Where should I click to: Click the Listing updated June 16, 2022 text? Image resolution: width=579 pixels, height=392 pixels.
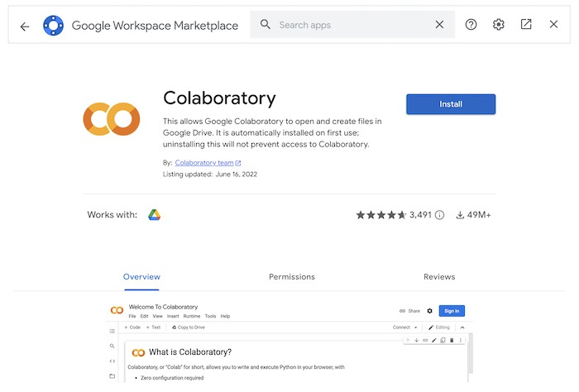click(x=210, y=174)
